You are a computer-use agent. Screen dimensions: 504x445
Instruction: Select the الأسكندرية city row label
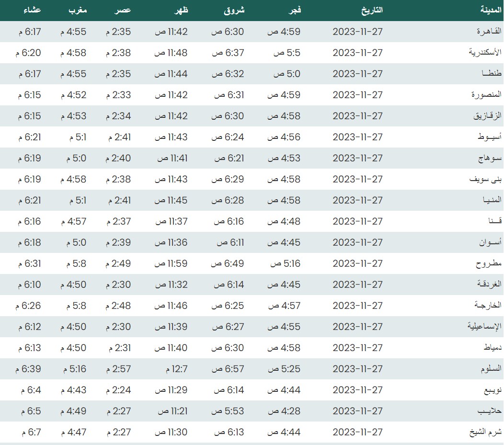click(x=485, y=53)
